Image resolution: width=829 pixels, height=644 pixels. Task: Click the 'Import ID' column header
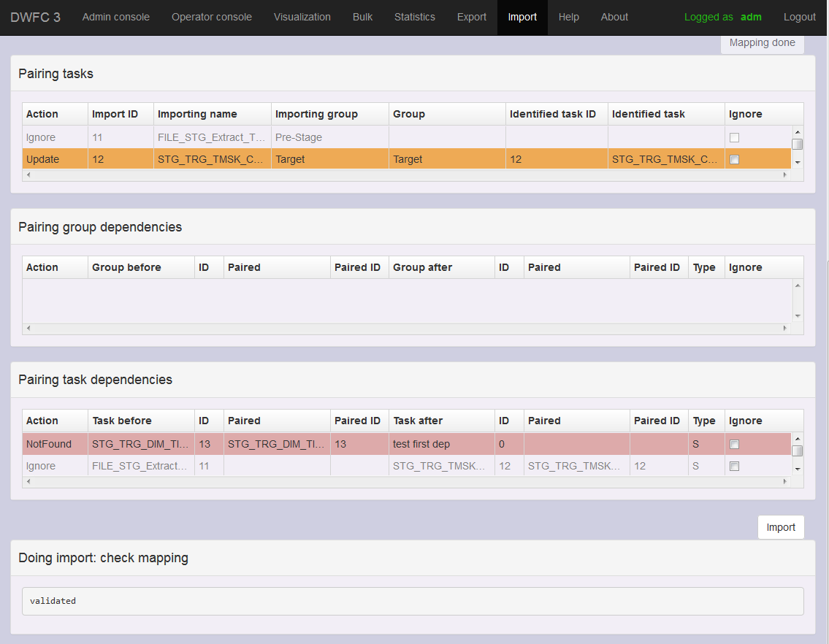pos(121,114)
